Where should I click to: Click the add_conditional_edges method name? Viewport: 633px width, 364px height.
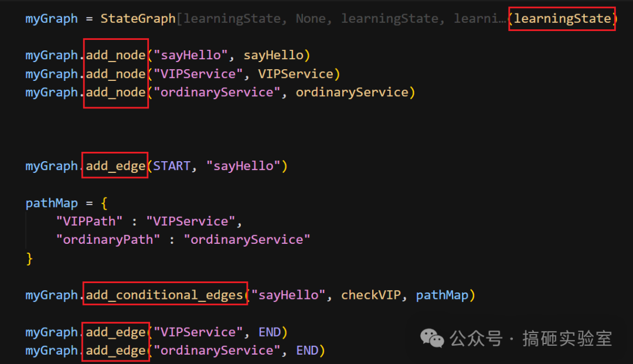pyautogui.click(x=164, y=295)
